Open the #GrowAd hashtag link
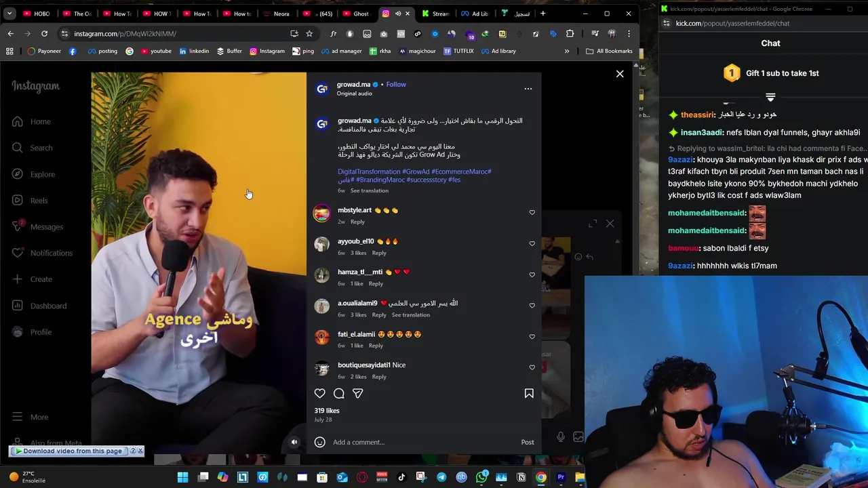 (416, 172)
